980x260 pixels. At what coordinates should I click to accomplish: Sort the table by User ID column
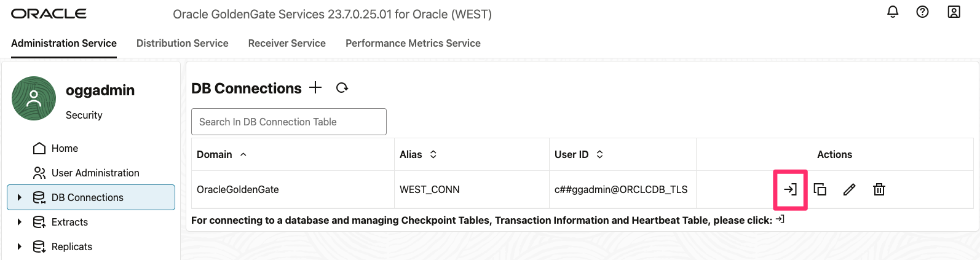[x=600, y=154]
